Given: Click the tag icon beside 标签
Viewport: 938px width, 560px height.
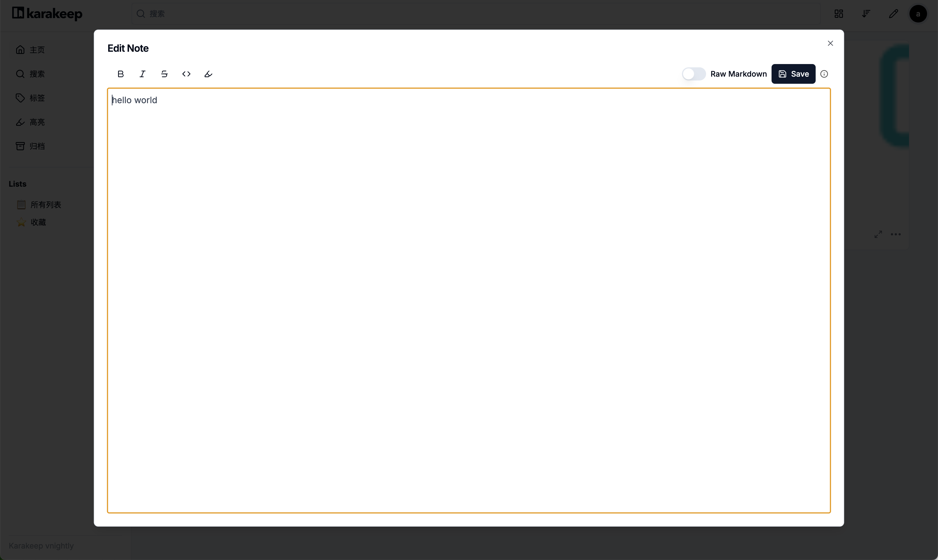Looking at the screenshot, I should coord(20,98).
